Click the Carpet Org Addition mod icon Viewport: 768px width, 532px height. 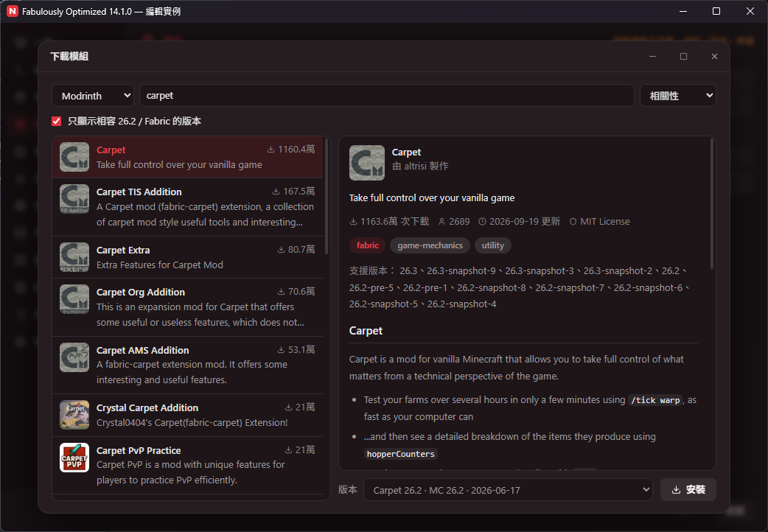pyautogui.click(x=74, y=299)
